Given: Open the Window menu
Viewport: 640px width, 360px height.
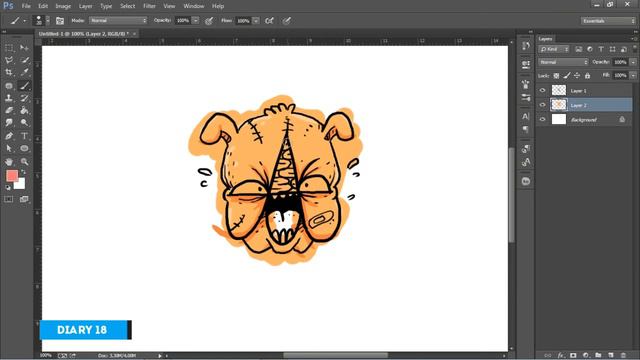Looking at the screenshot, I should (193, 6).
